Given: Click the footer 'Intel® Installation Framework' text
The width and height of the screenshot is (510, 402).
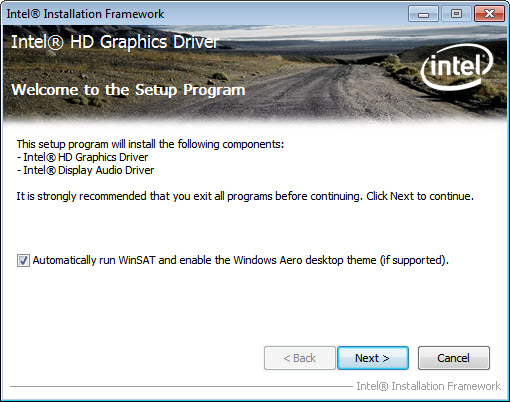Looking at the screenshot, I should pyautogui.click(x=428, y=386).
